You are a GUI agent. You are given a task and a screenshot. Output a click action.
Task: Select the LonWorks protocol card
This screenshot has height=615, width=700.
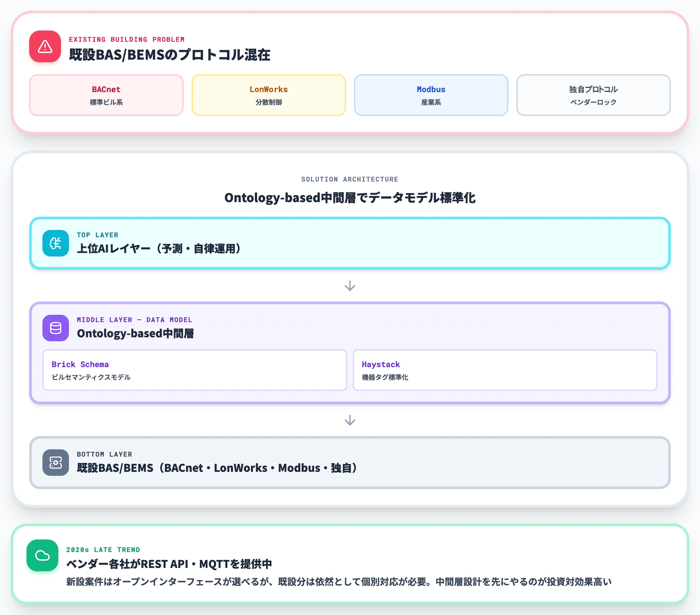coord(268,95)
